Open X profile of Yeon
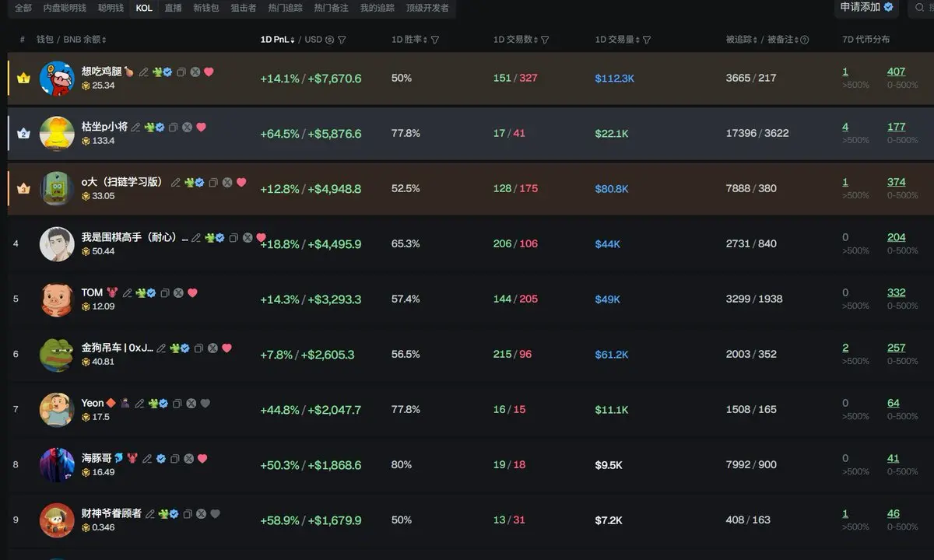 pos(191,404)
